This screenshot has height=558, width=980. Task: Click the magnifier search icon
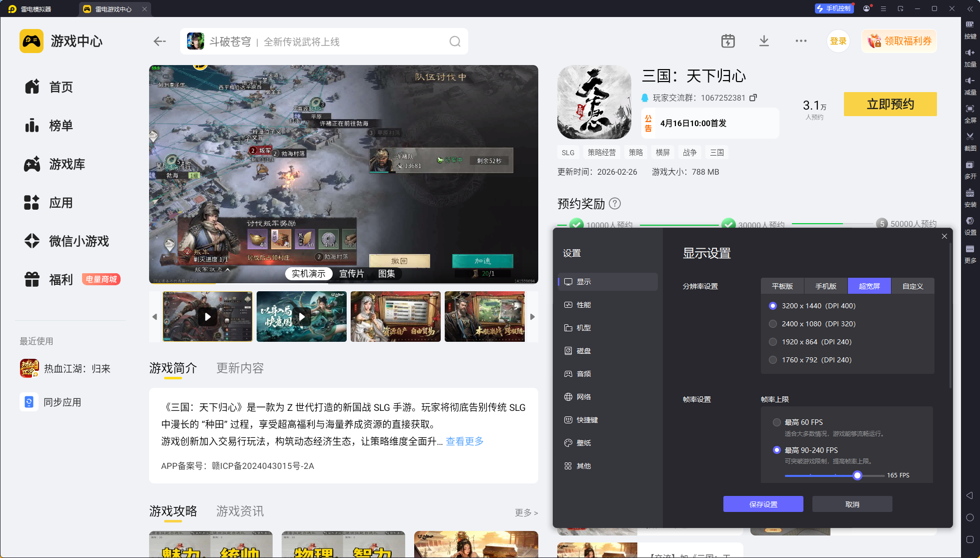[455, 42]
